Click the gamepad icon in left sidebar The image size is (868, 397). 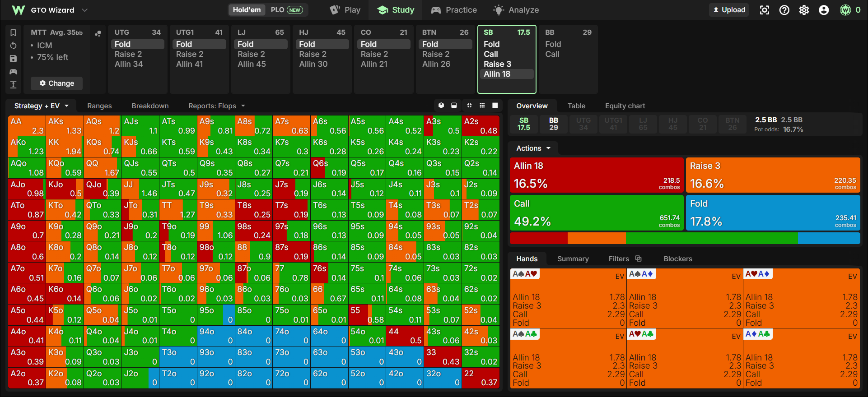click(14, 72)
